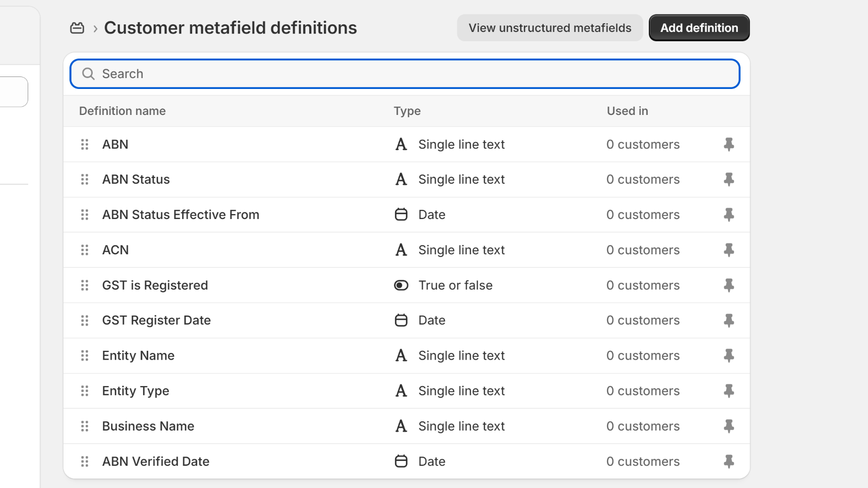This screenshot has width=868, height=488.
Task: Open the ACN definition
Action: (116, 250)
